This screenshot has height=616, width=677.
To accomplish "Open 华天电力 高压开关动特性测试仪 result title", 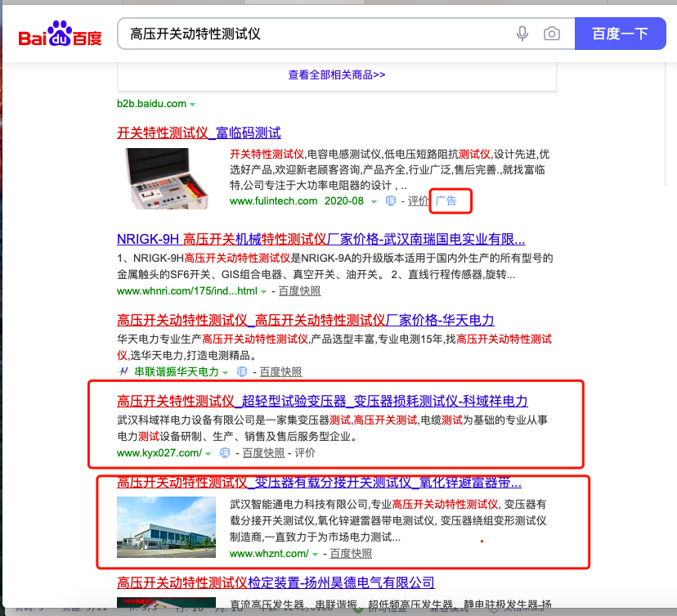I will (x=306, y=320).
